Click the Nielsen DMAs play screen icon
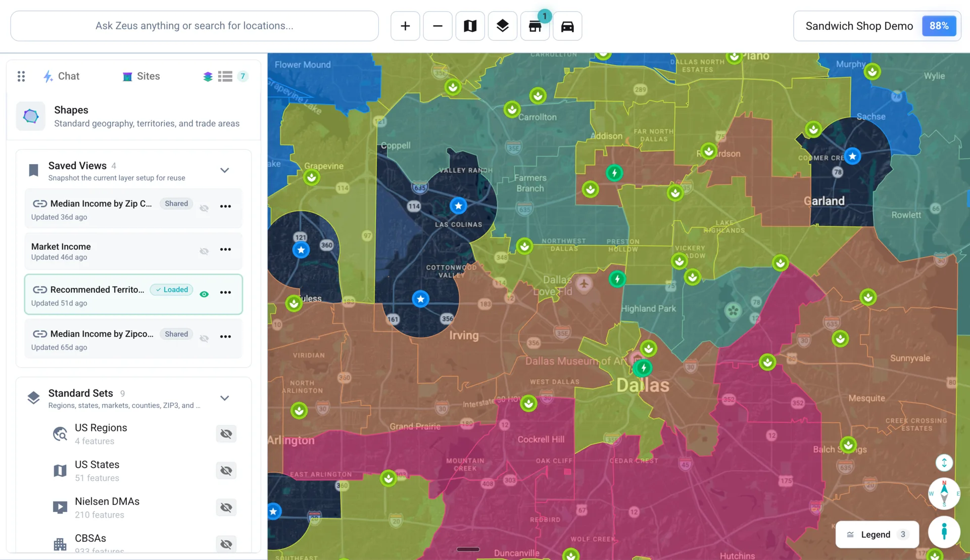The width and height of the screenshot is (970, 560). (60, 507)
